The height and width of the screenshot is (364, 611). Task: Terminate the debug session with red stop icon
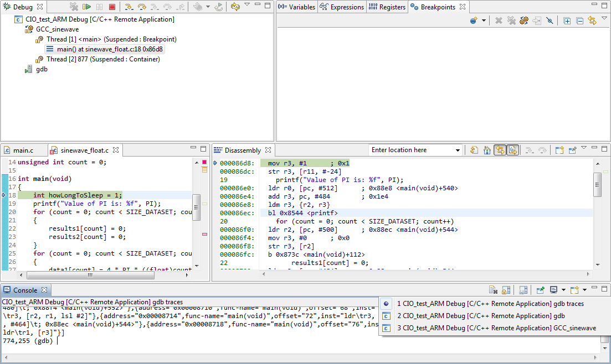click(x=112, y=7)
